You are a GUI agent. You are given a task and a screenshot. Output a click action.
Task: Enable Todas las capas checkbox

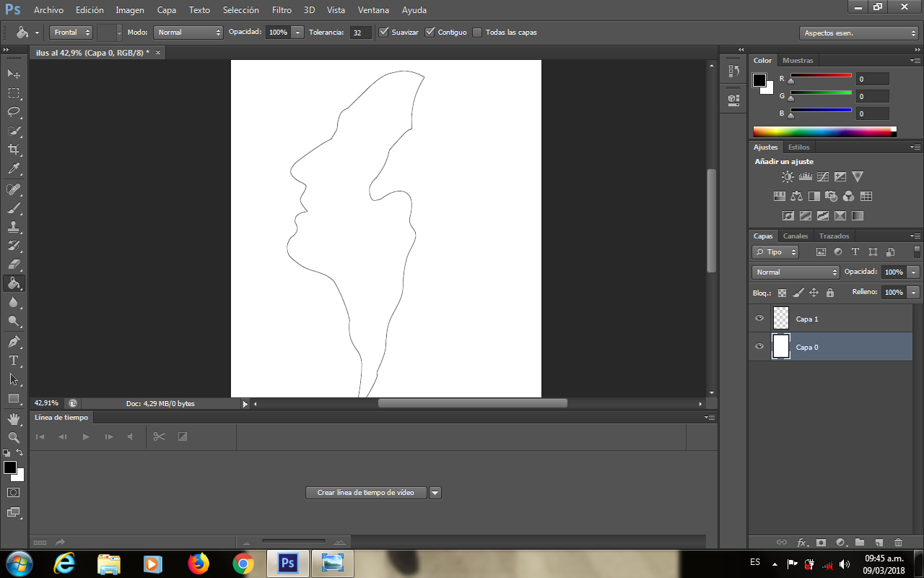(477, 33)
